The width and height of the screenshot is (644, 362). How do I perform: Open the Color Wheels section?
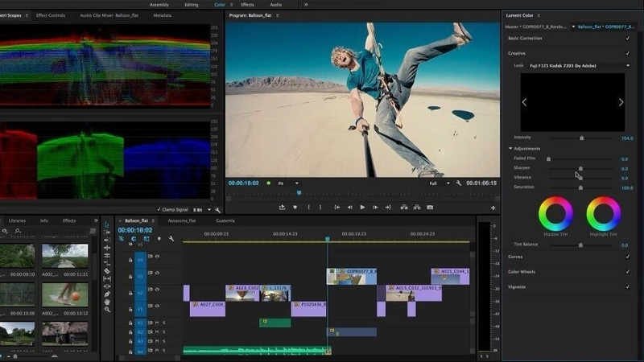pos(522,272)
